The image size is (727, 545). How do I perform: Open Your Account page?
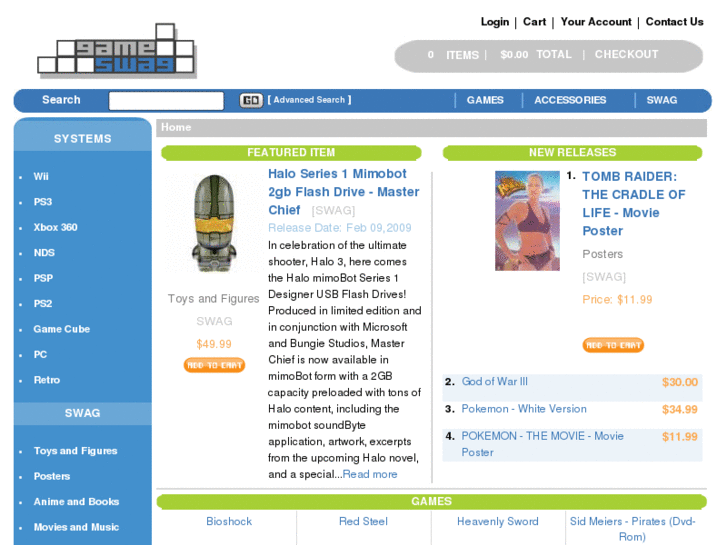coord(596,22)
